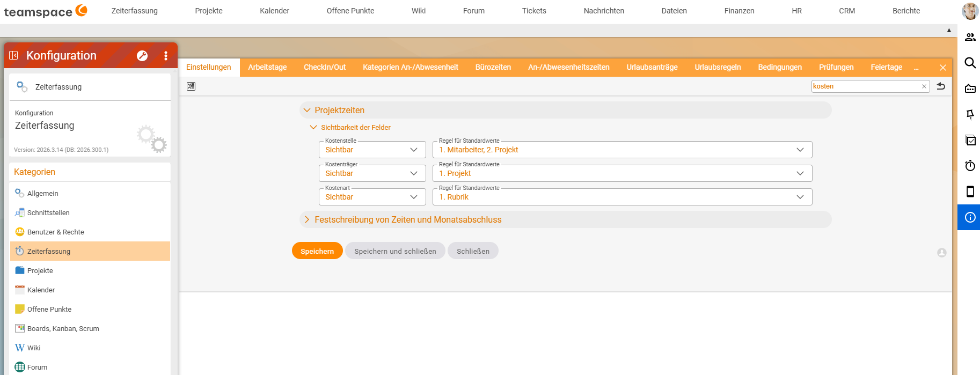This screenshot has height=375, width=980.
Task: Expand Festschreibung von Zeiten und Monatsabschluss
Action: click(307, 219)
